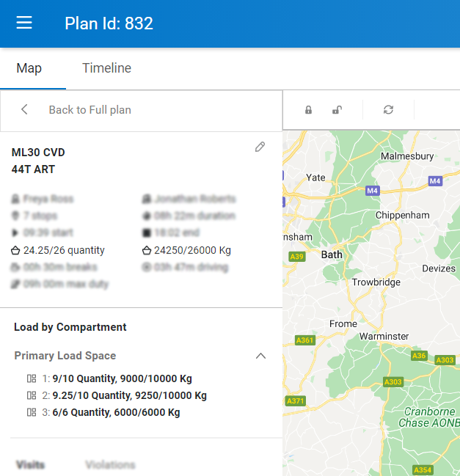Click the back arrow chevron icon
This screenshot has height=476, width=460.
click(24, 109)
